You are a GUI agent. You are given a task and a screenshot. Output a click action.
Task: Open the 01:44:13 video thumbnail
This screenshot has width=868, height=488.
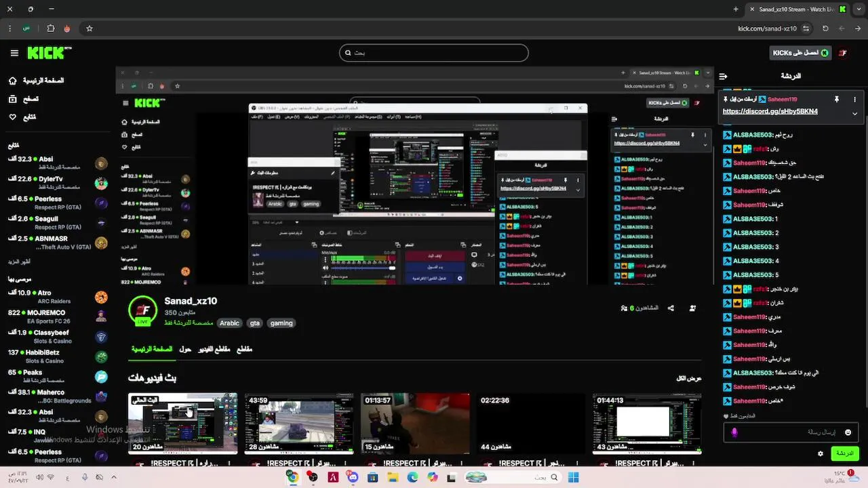pyautogui.click(x=647, y=424)
